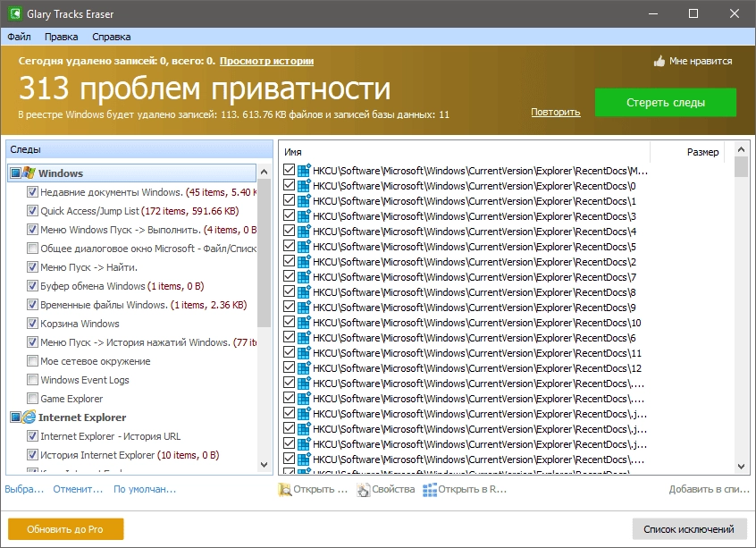Enable "Мое сетевое окружение" checkbox
This screenshot has width=756, height=548.
pyautogui.click(x=32, y=361)
